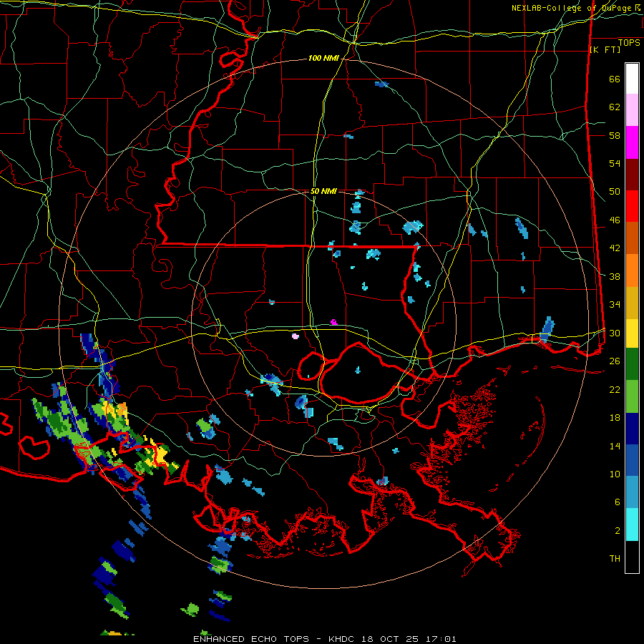Click the 'ENHANCED ECHO TOPS' product caption

click(x=251, y=639)
